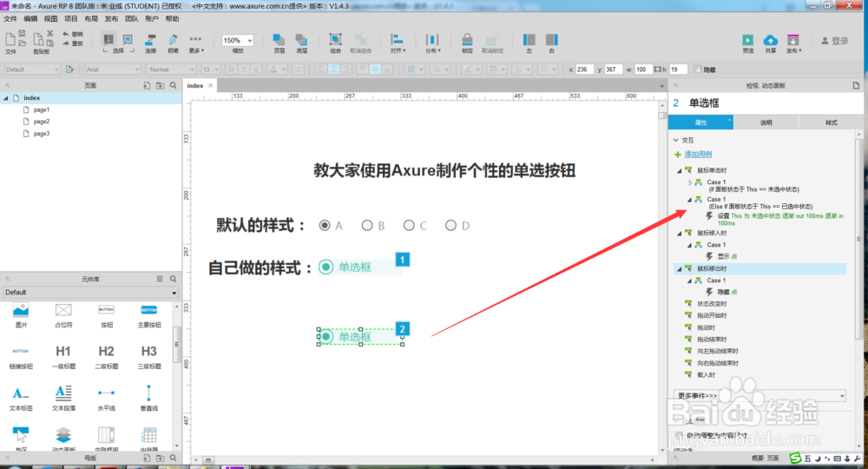Open the align dropdown in toolbar

pyautogui.click(x=398, y=43)
